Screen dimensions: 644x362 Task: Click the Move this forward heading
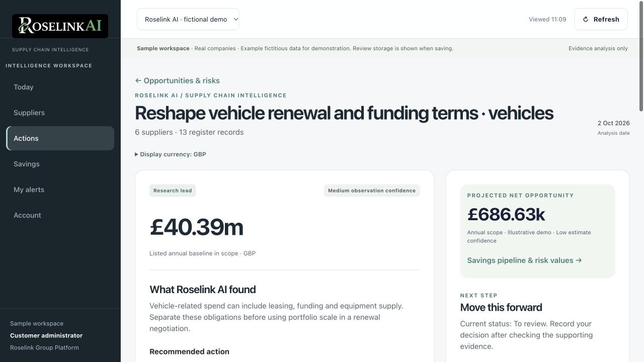click(501, 307)
